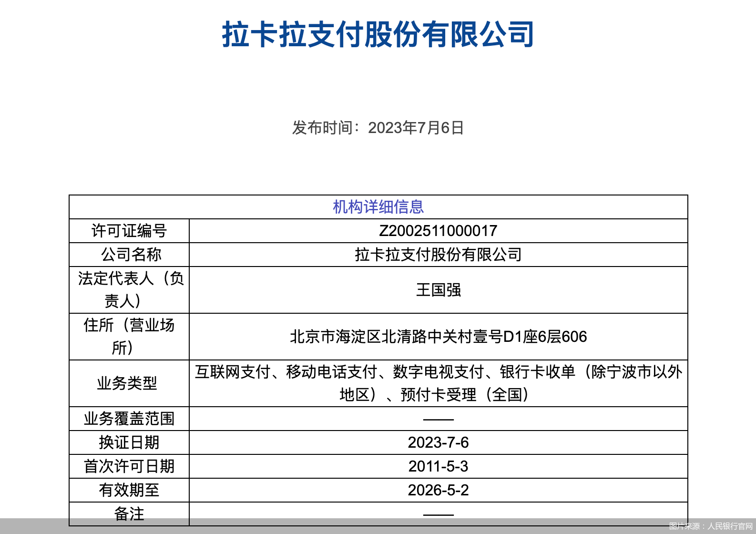
Task: Click the 首次许可日期 label cell
Action: click(129, 466)
